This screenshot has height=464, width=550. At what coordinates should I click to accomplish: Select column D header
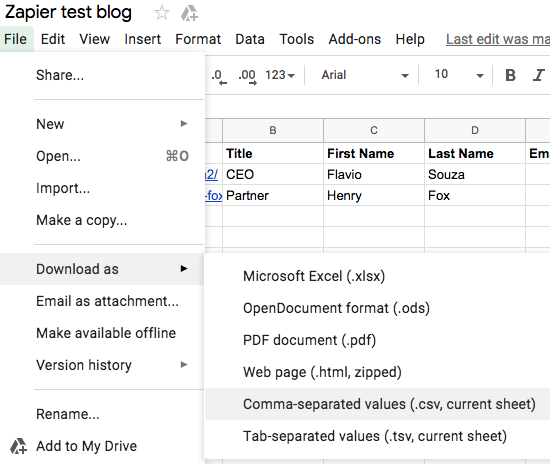tap(475, 130)
